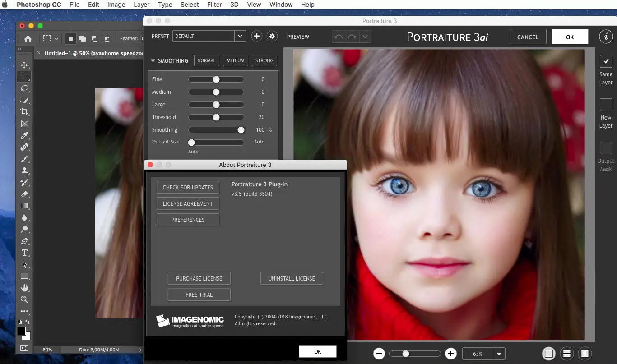617x364 pixels.
Task: Open the Filter menu
Action: point(214,5)
